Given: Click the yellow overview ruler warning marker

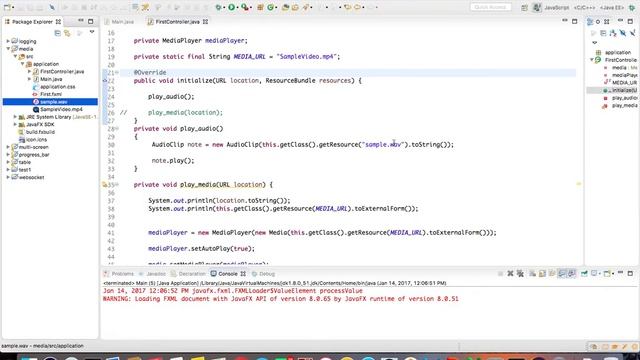Looking at the screenshot, I should pos(578,184).
